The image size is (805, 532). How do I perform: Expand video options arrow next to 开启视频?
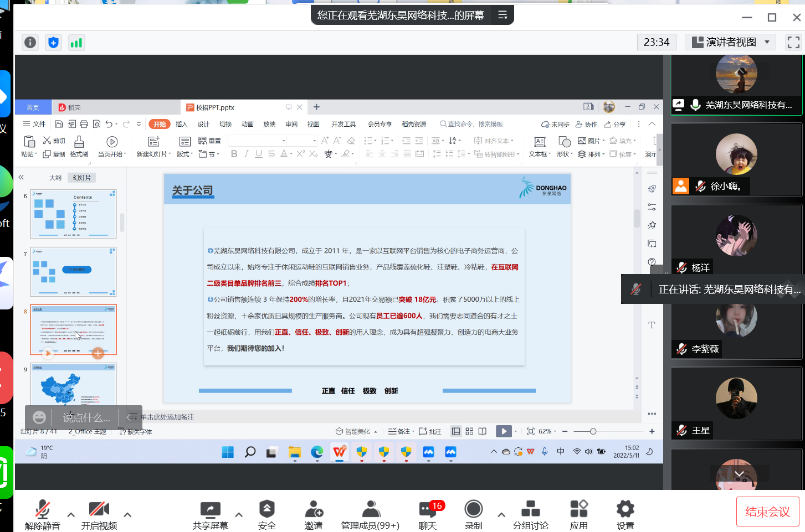click(127, 515)
